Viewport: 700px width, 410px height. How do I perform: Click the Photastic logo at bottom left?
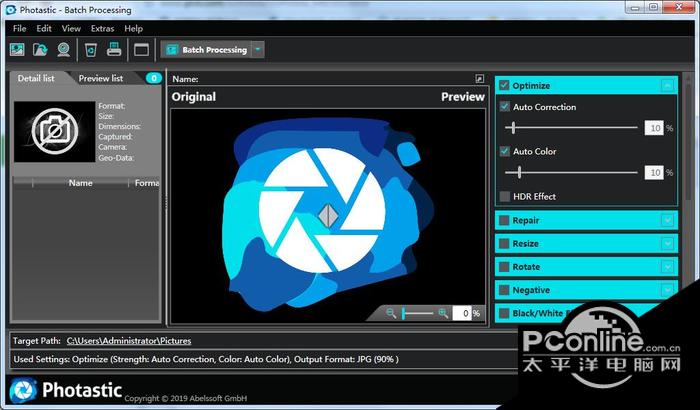tap(66, 390)
